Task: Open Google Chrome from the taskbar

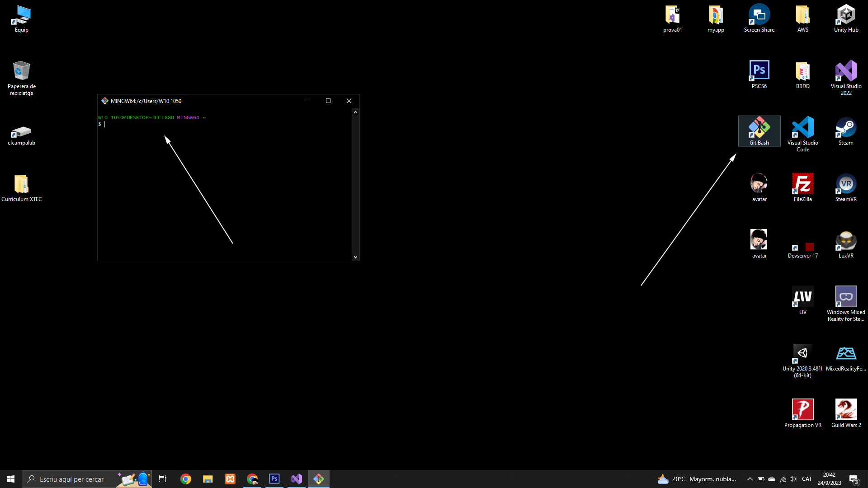Action: tap(186, 479)
